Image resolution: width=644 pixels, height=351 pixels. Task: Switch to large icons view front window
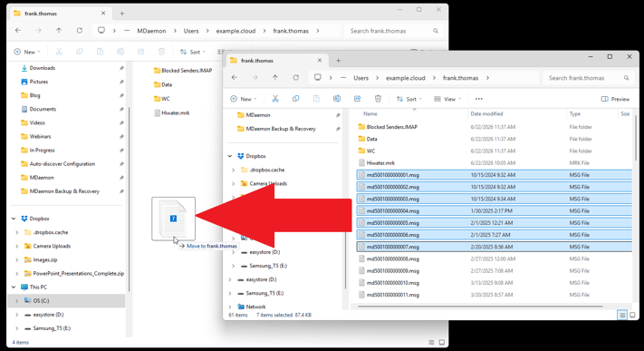[632, 316]
